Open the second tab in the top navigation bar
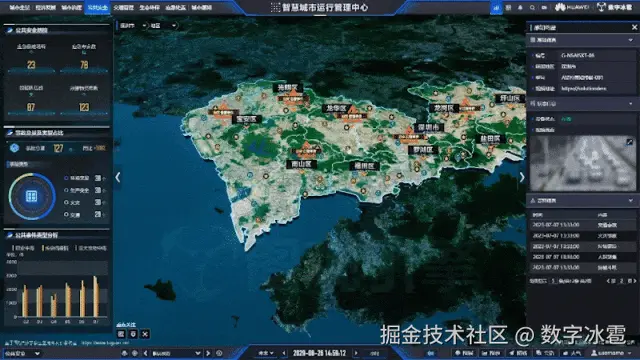The height and width of the screenshot is (360, 640). coord(45,7)
